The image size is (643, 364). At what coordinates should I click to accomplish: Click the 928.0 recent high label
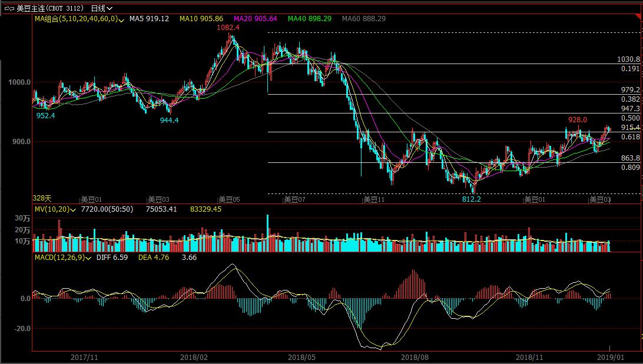coord(577,119)
